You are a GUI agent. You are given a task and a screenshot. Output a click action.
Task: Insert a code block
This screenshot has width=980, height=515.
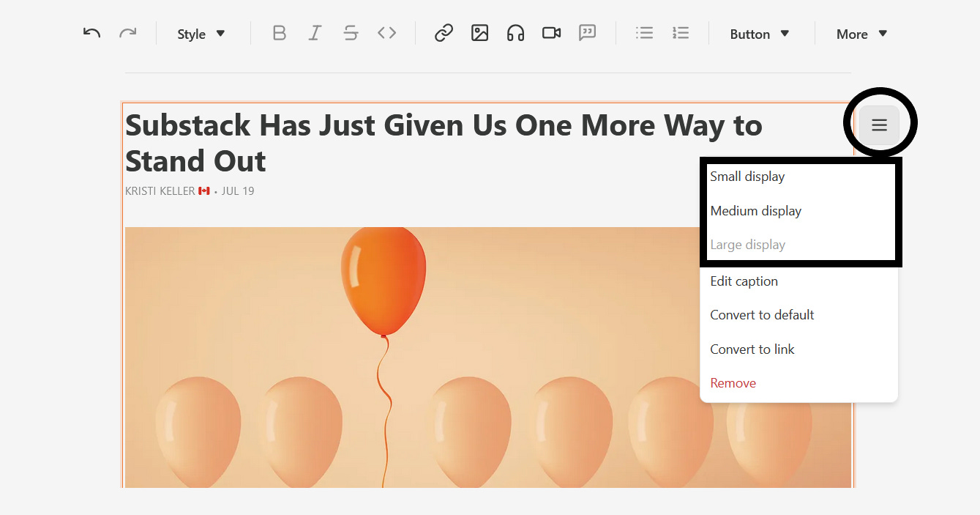[387, 33]
